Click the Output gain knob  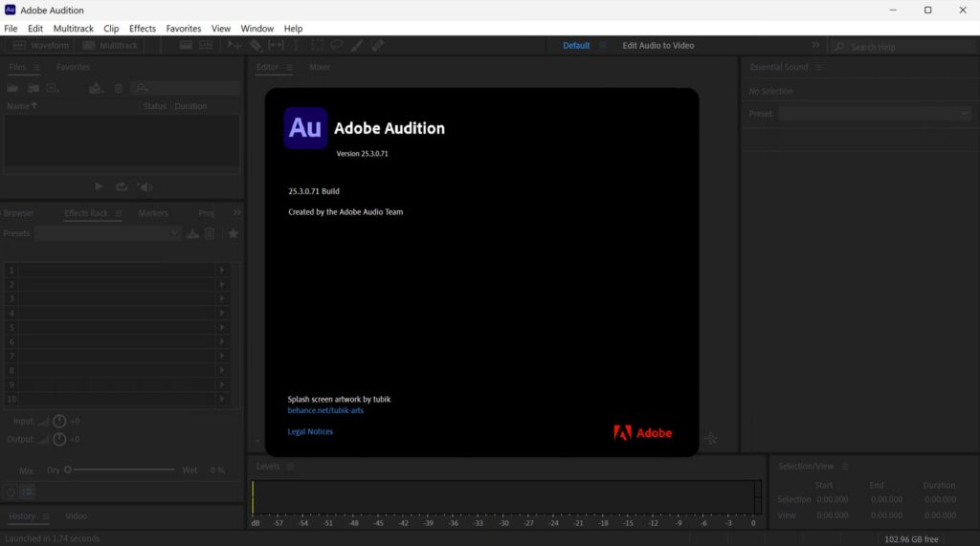[x=59, y=439]
